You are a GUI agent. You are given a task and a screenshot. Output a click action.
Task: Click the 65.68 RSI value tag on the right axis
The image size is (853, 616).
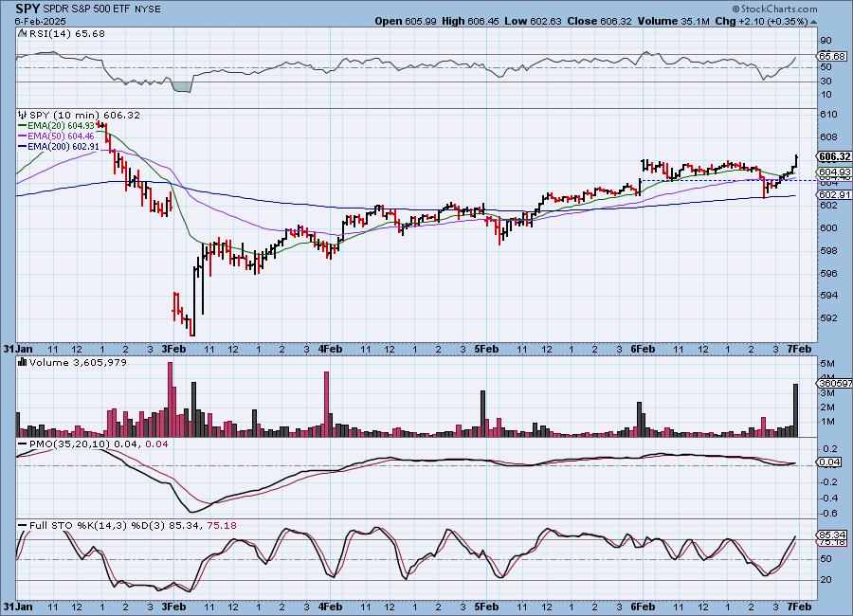[x=832, y=56]
